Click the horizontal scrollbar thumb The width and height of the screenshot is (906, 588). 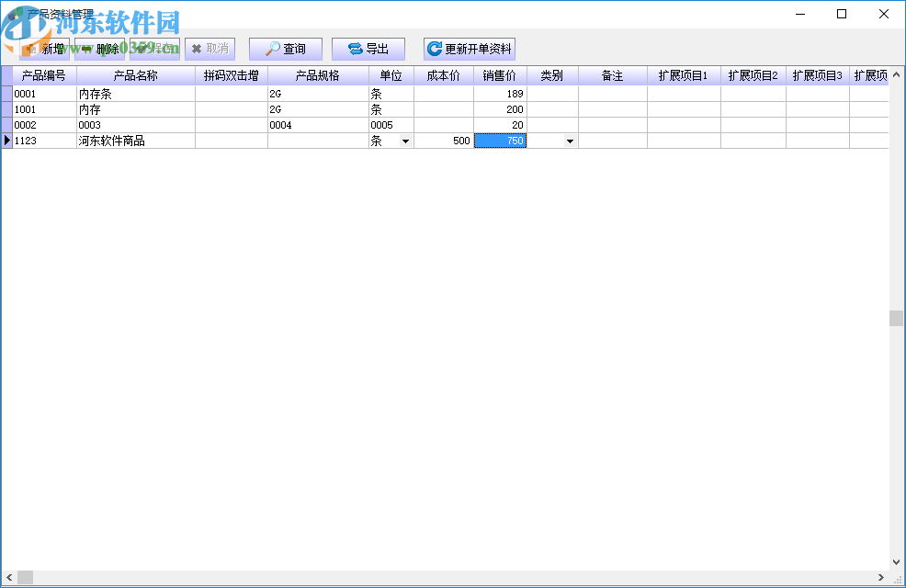pos(26,577)
